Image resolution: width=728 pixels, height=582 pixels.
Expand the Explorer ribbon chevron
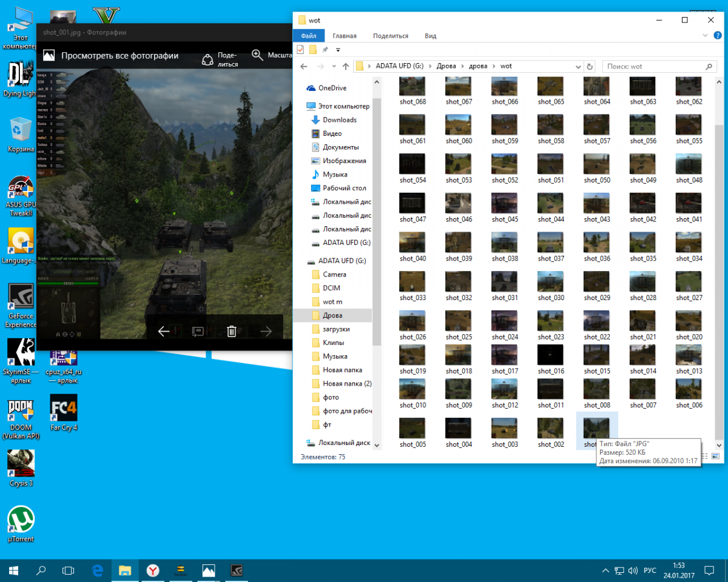(x=705, y=36)
